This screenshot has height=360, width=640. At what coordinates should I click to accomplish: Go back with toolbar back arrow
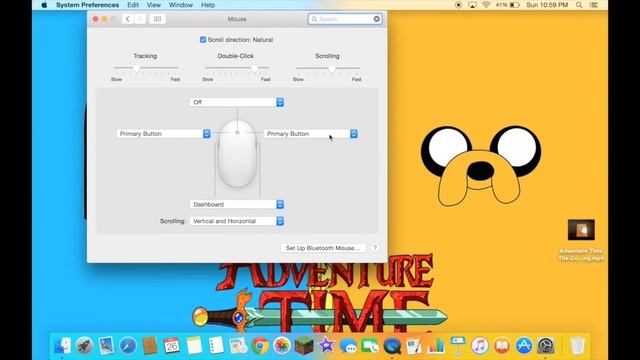click(x=128, y=19)
